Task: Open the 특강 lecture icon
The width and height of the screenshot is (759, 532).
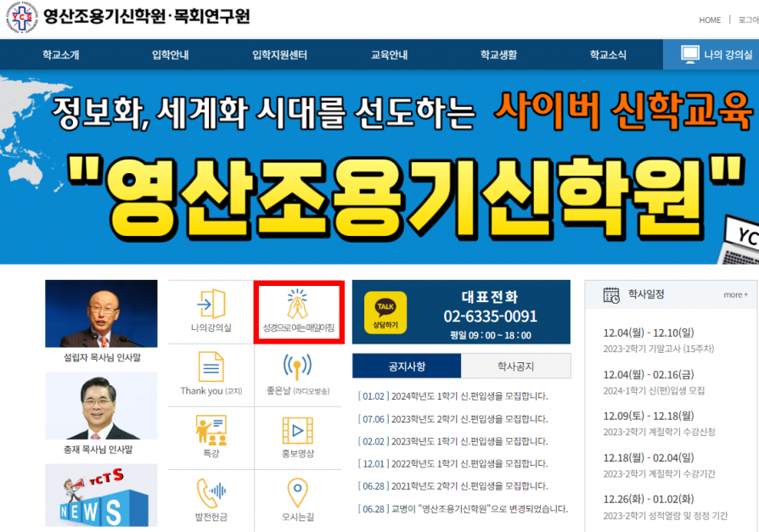Action: [x=211, y=430]
